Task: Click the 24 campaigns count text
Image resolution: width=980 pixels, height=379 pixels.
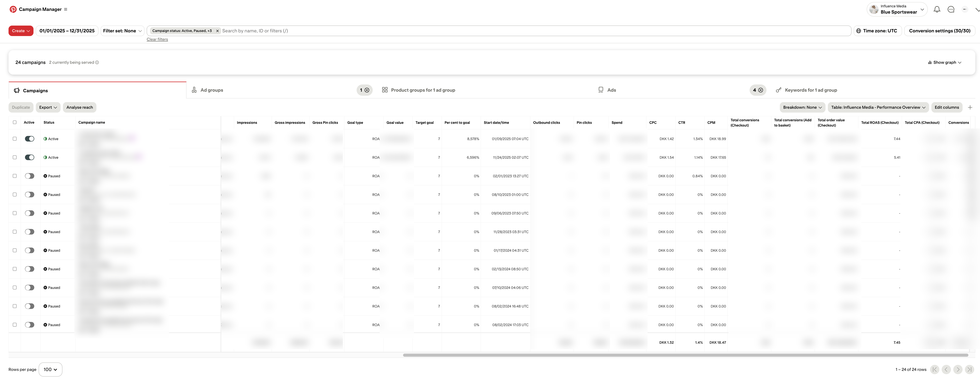Action: point(30,62)
